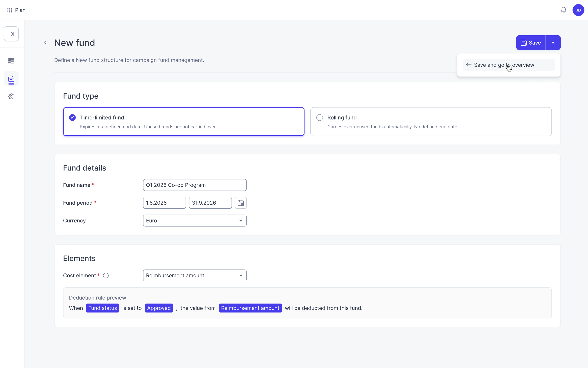Click the Plan label in header
The height and width of the screenshot is (368, 588).
[20, 10]
